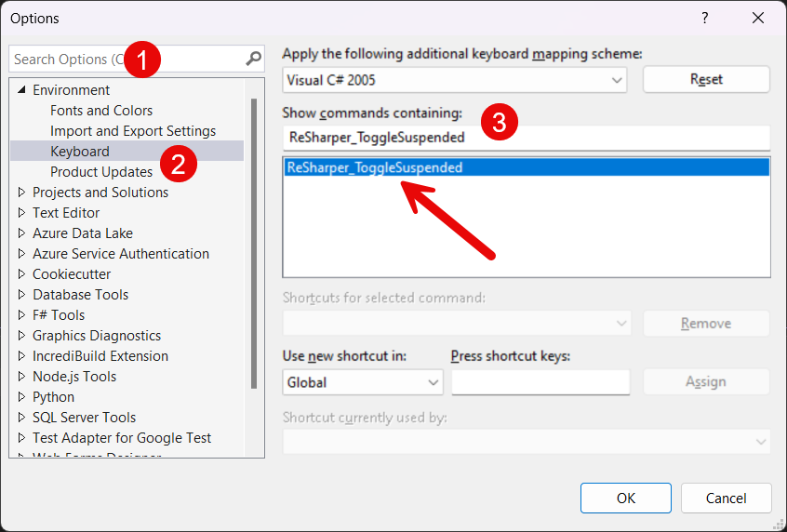Select Test Adapter for Google Test label
The width and height of the screenshot is (787, 532).
coord(122,438)
